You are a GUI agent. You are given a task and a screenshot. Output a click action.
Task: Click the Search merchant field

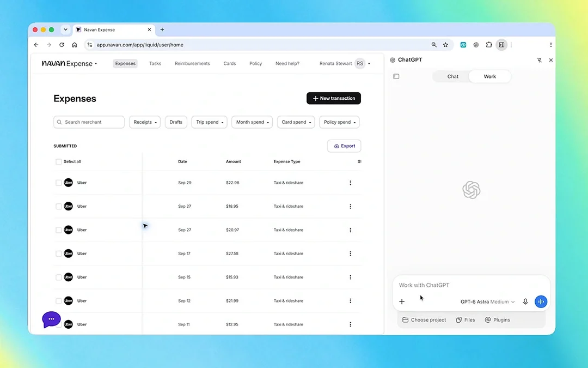(89, 122)
